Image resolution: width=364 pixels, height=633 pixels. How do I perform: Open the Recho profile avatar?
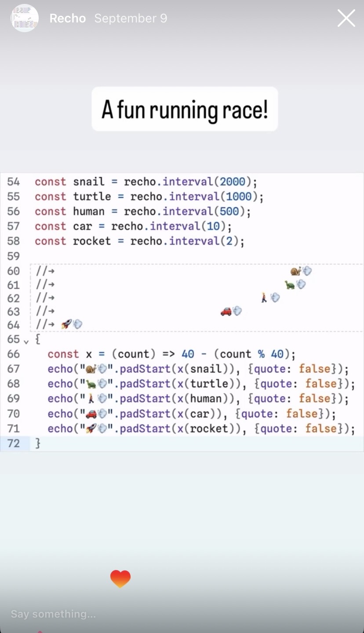click(25, 18)
